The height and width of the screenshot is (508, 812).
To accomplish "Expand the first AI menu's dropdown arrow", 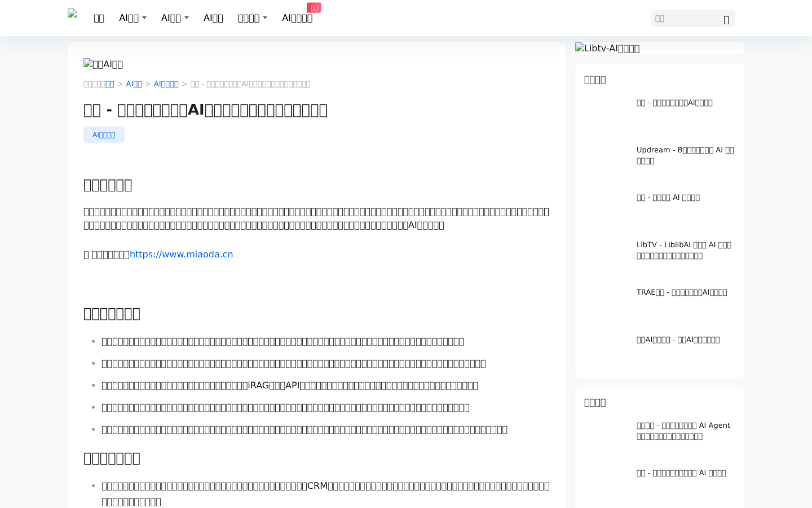I will [144, 18].
